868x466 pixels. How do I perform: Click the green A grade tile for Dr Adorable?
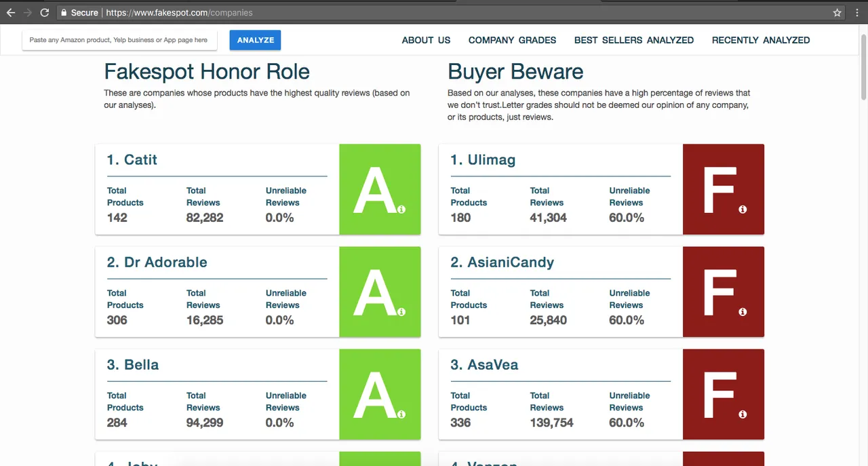click(380, 292)
